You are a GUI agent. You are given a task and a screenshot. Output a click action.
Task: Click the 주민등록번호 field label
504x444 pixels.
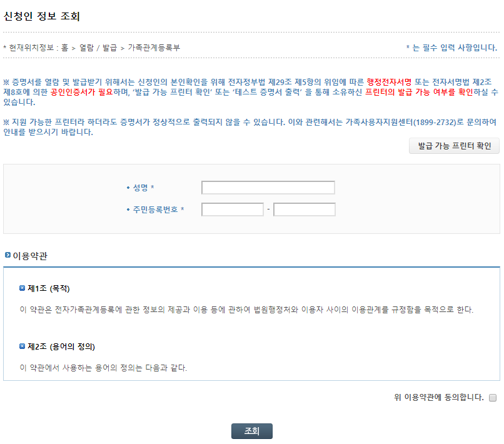[x=156, y=209]
